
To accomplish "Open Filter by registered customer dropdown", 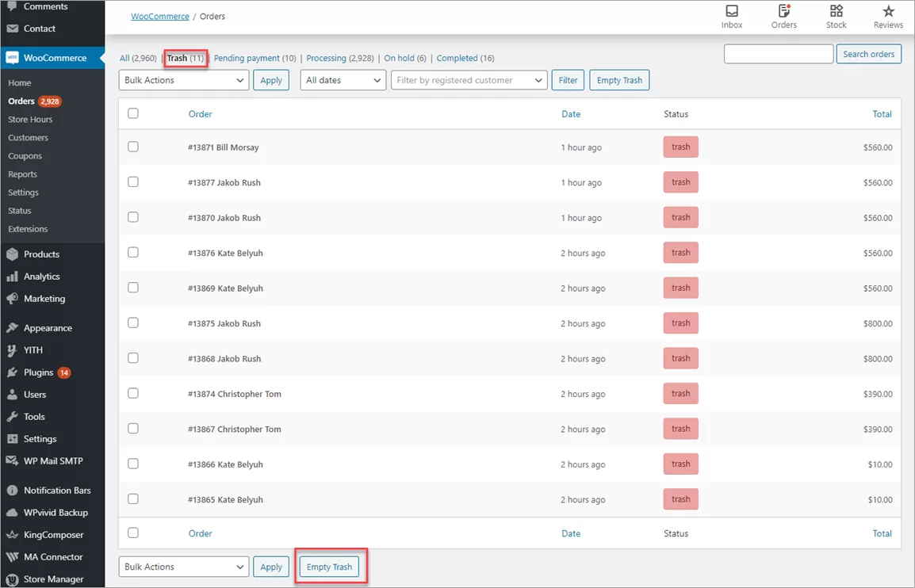I will point(469,80).
